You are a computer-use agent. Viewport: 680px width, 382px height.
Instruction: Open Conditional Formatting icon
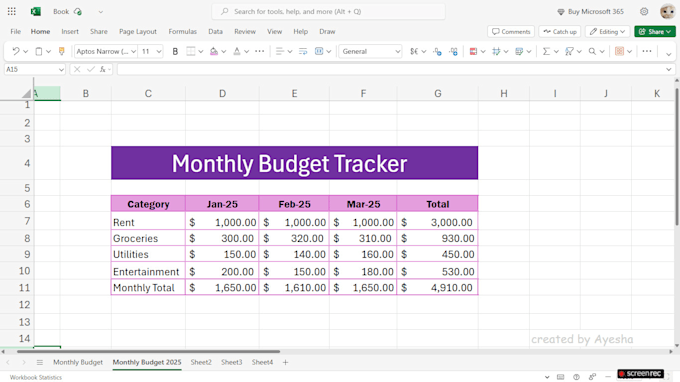coord(473,51)
